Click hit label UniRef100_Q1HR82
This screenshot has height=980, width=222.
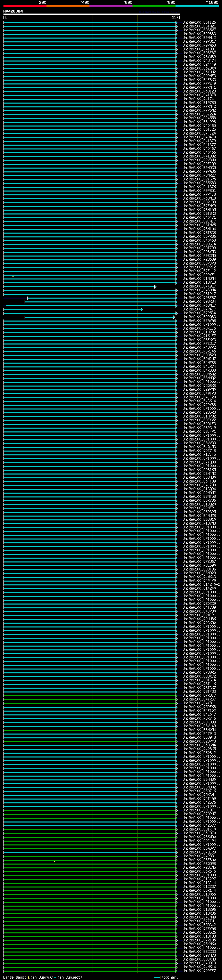[x=199, y=332]
